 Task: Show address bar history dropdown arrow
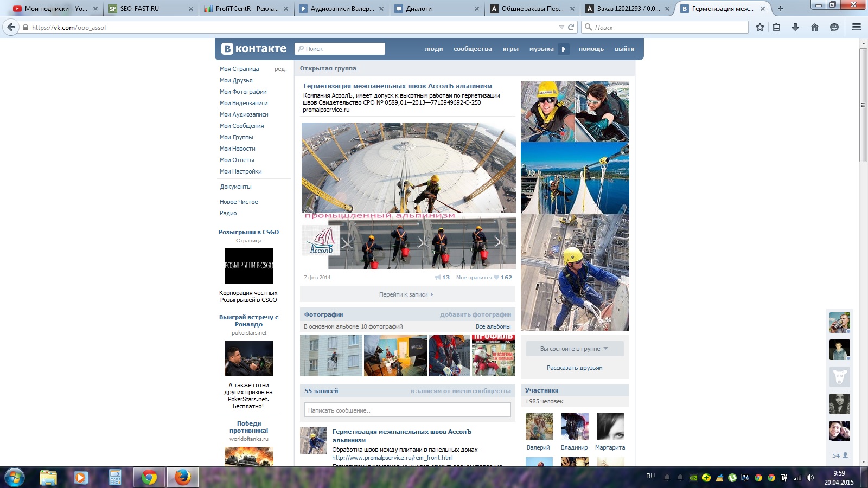(561, 27)
